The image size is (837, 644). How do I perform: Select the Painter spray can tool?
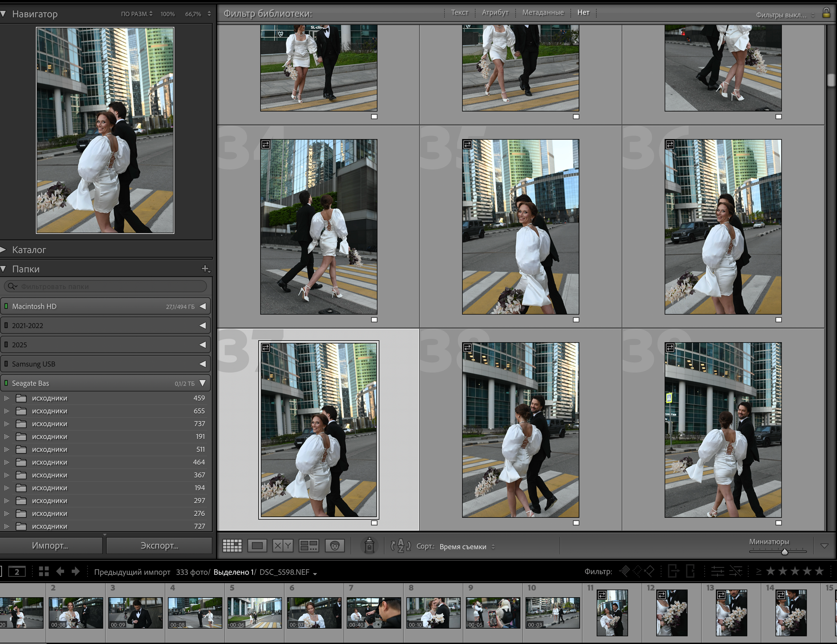(x=369, y=546)
